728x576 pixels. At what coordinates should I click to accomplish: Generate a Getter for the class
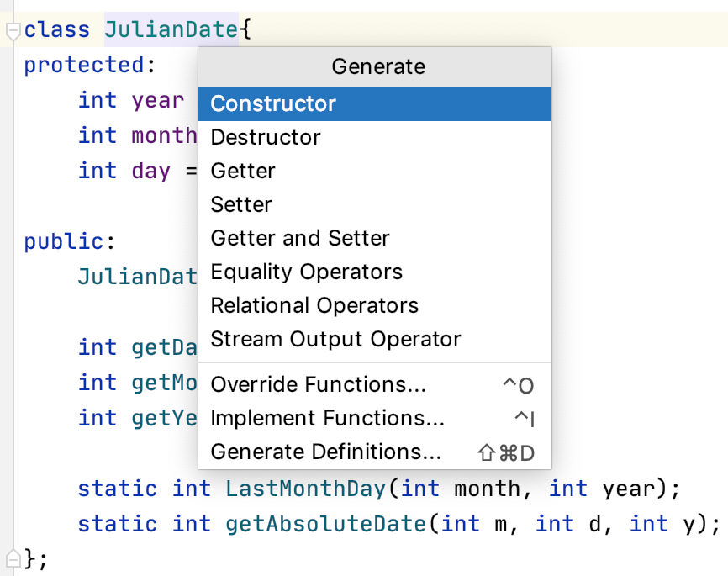tap(242, 171)
